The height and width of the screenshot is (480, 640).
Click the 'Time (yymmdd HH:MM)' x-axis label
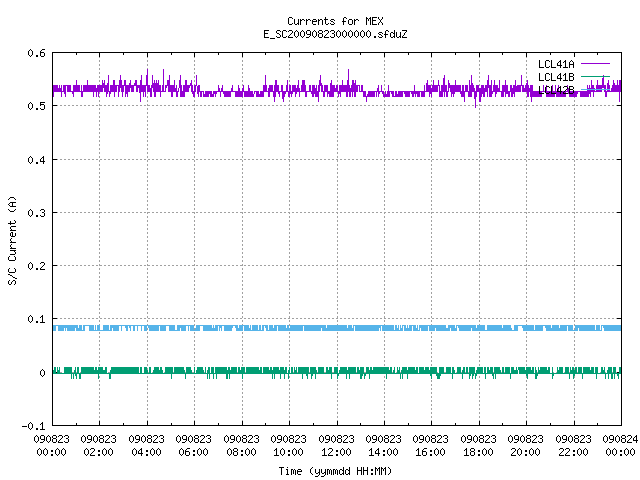335,471
